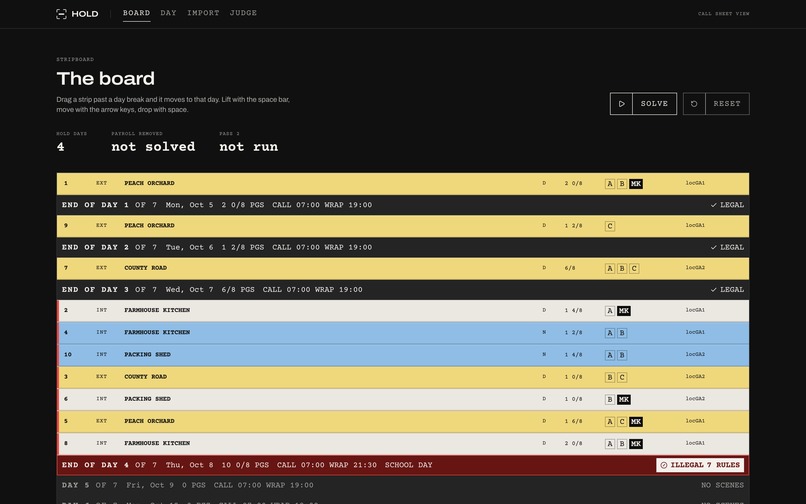Click the MK cast tag on scene 8

636,444
